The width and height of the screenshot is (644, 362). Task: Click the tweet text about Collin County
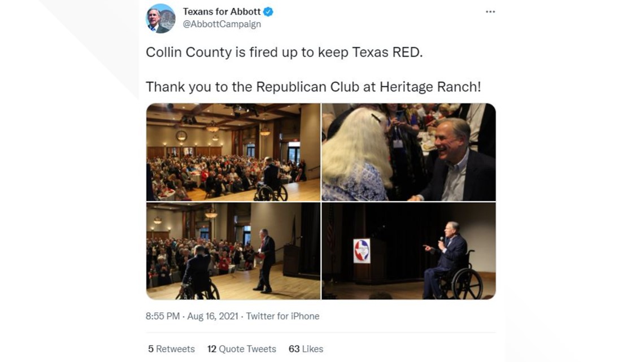(x=284, y=52)
